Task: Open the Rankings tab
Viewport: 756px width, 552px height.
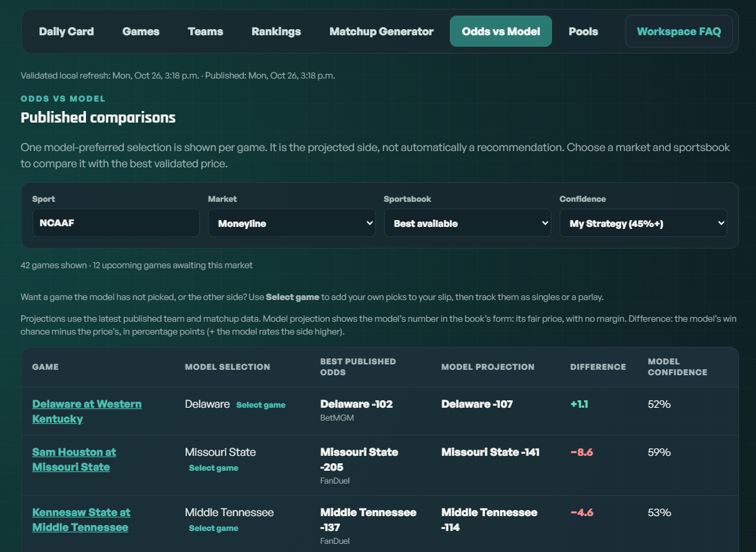Action: [x=276, y=31]
